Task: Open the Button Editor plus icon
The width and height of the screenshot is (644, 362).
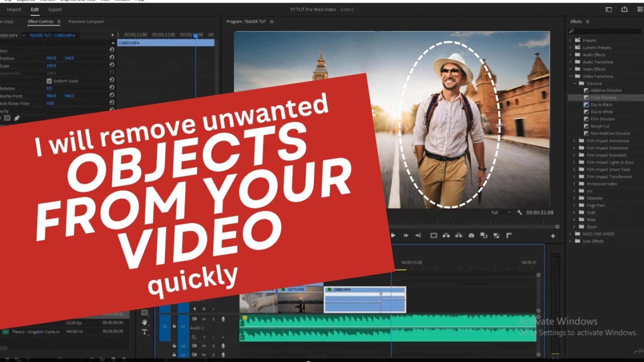Action: [x=553, y=236]
